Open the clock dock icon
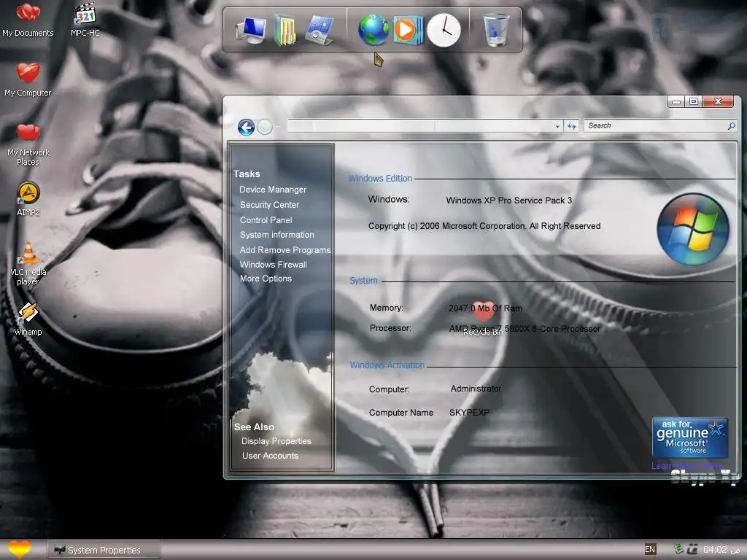Image resolution: width=747 pixels, height=560 pixels. point(444,30)
